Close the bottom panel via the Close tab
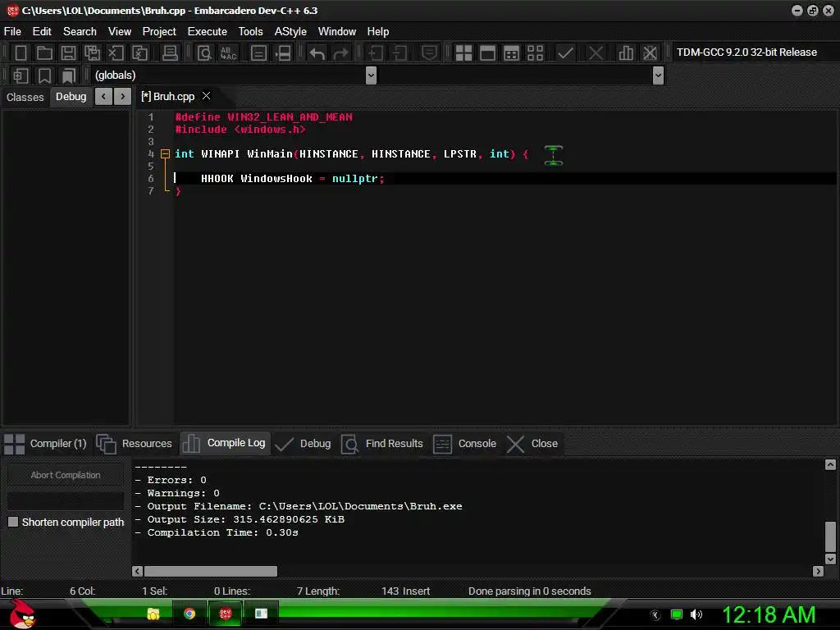 [532, 444]
